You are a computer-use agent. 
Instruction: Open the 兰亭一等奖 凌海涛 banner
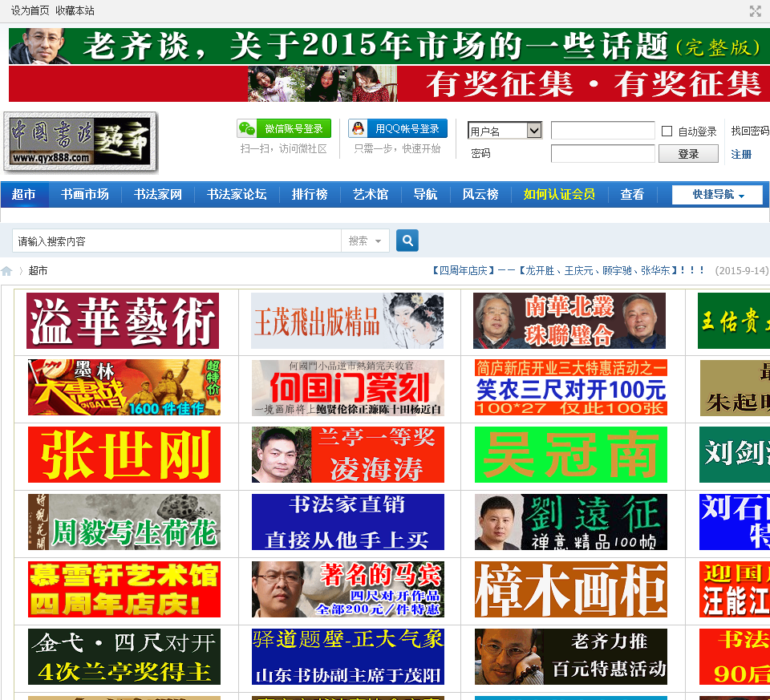(x=347, y=455)
